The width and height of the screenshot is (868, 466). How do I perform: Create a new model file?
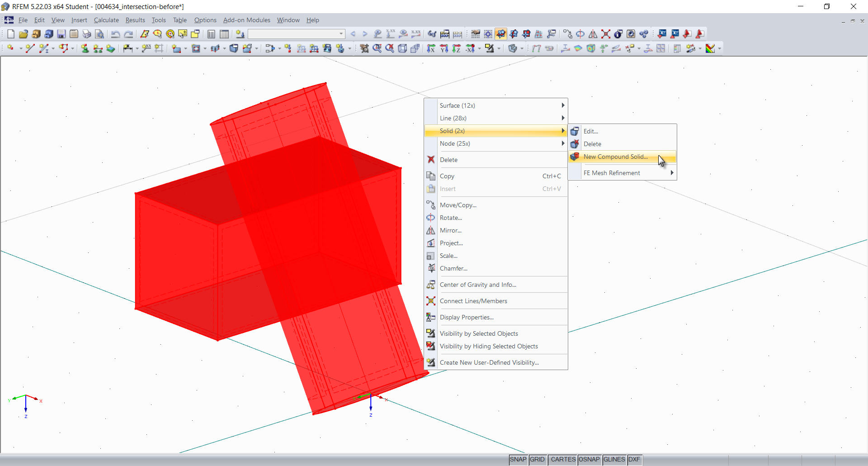(x=10, y=34)
